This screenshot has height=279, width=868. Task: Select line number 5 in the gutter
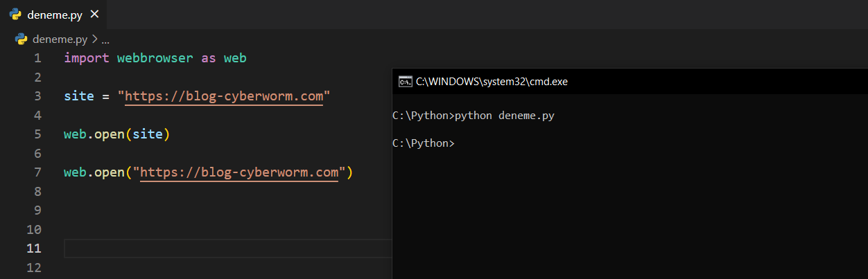[37, 134]
